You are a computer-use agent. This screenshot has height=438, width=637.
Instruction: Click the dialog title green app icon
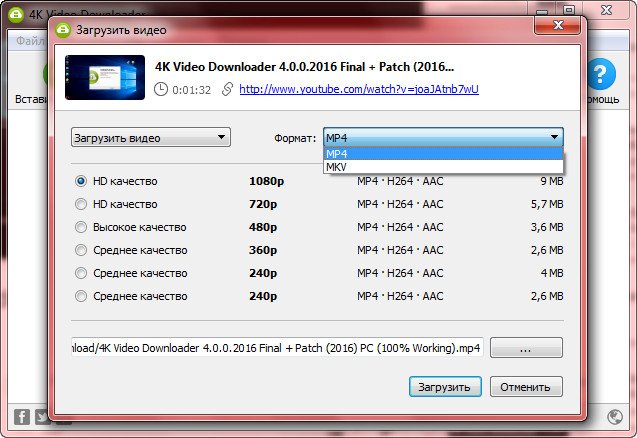(63, 30)
